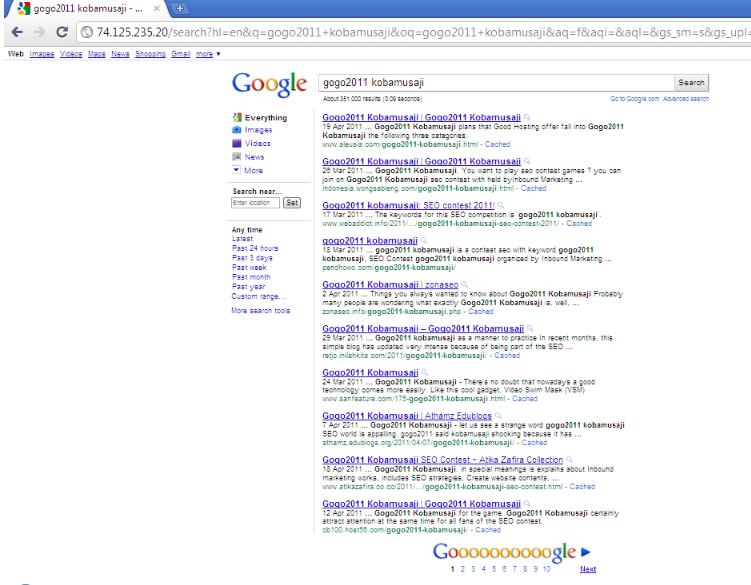The image size is (751, 585).
Task: Click preview magnifier beside Atika Zafira result
Action: pyautogui.click(x=569, y=460)
